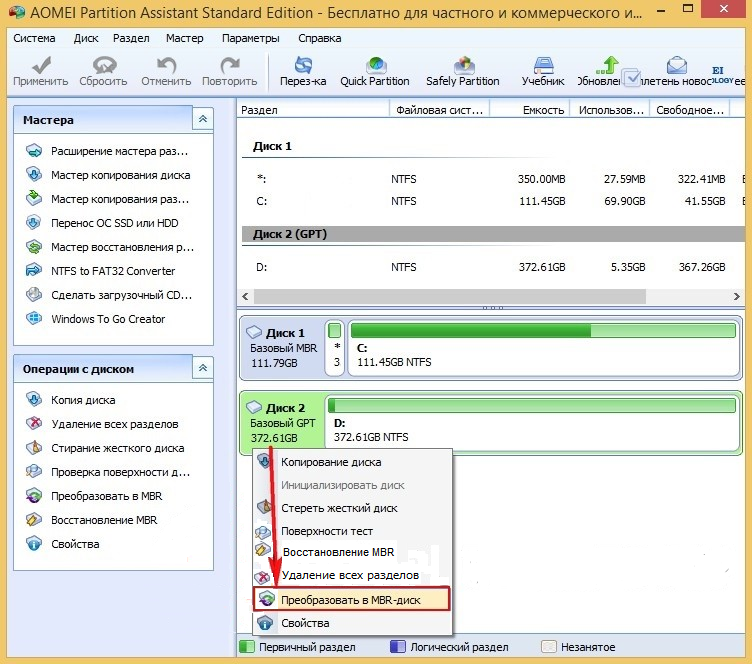This screenshot has height=664, width=752.
Task: Choose Свойства in context menu
Action: click(x=352, y=623)
